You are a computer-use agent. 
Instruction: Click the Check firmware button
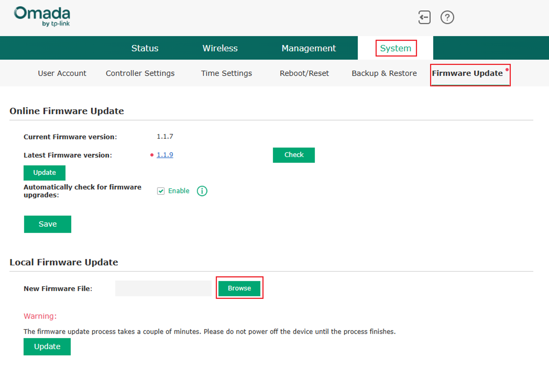click(294, 155)
